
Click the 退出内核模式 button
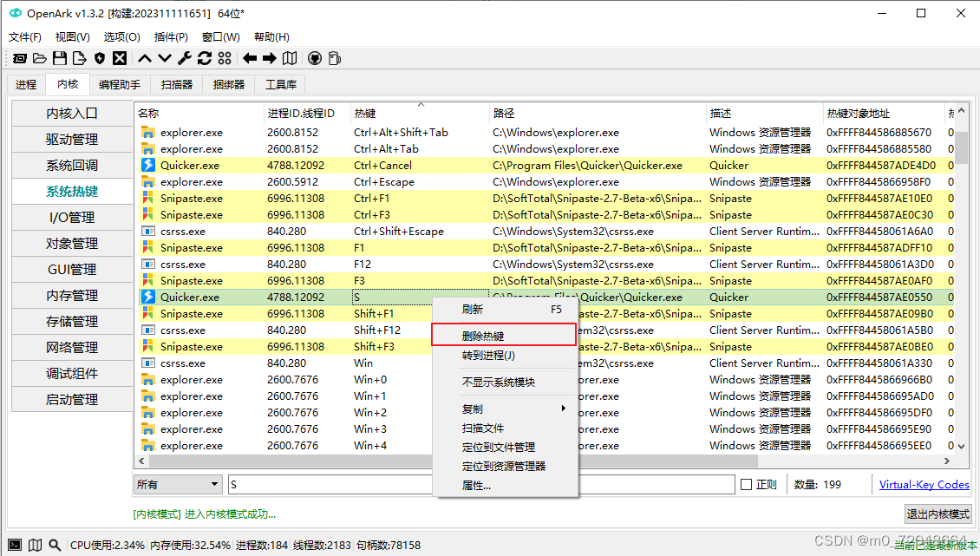click(938, 513)
